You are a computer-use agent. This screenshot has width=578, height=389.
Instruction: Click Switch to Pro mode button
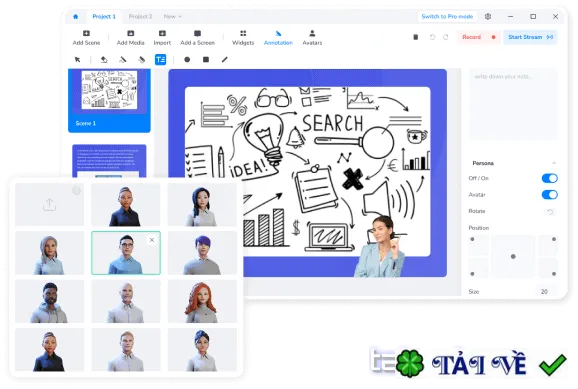tap(447, 17)
